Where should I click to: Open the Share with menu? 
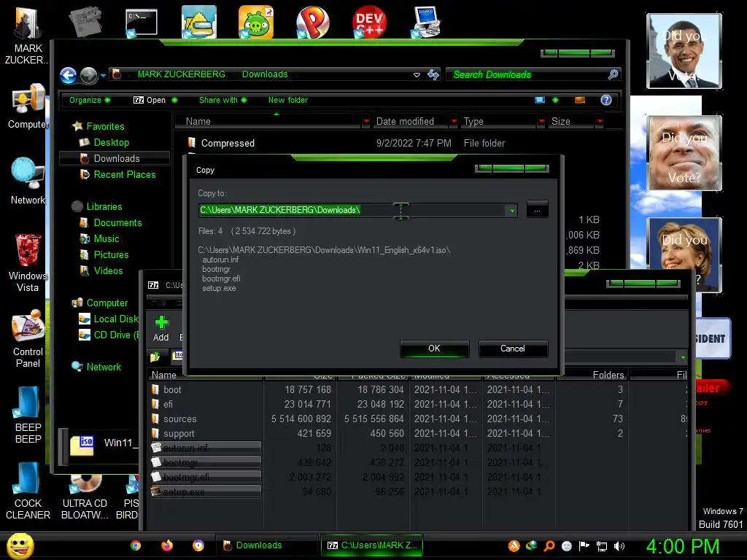[x=222, y=100]
